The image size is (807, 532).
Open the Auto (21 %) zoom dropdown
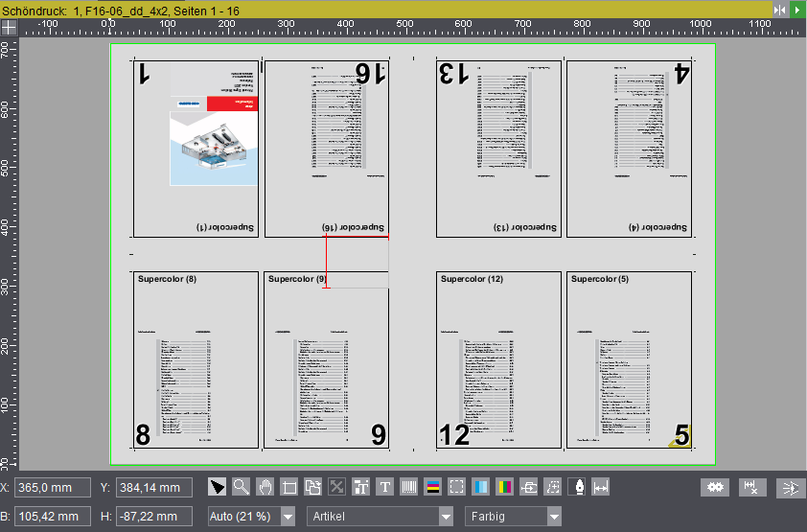[x=251, y=516]
